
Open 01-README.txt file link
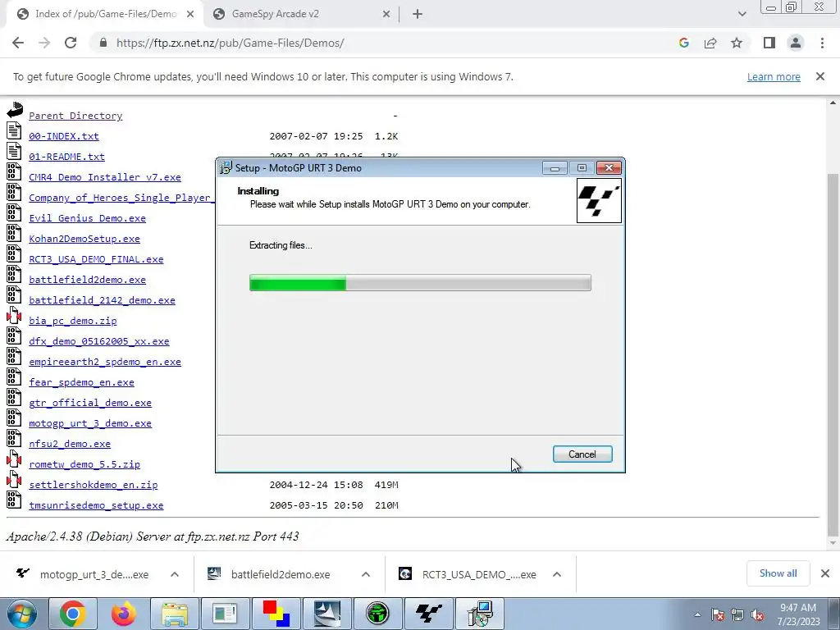pyautogui.click(x=67, y=157)
